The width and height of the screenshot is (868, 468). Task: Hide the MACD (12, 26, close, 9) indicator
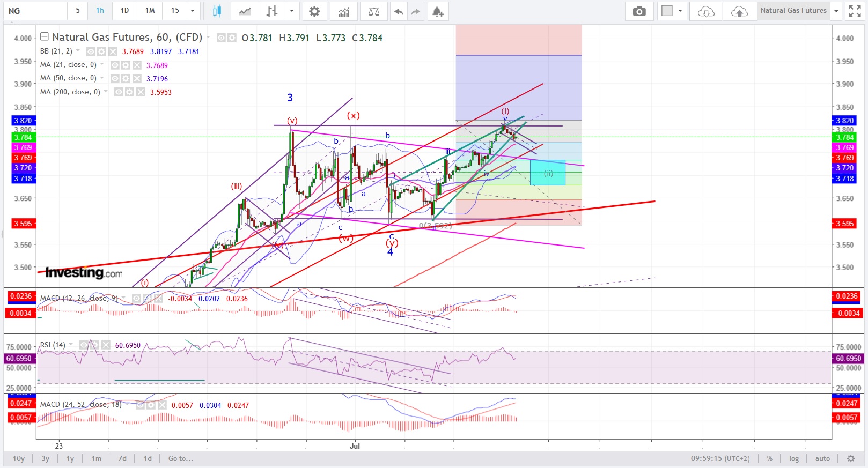coord(136,298)
